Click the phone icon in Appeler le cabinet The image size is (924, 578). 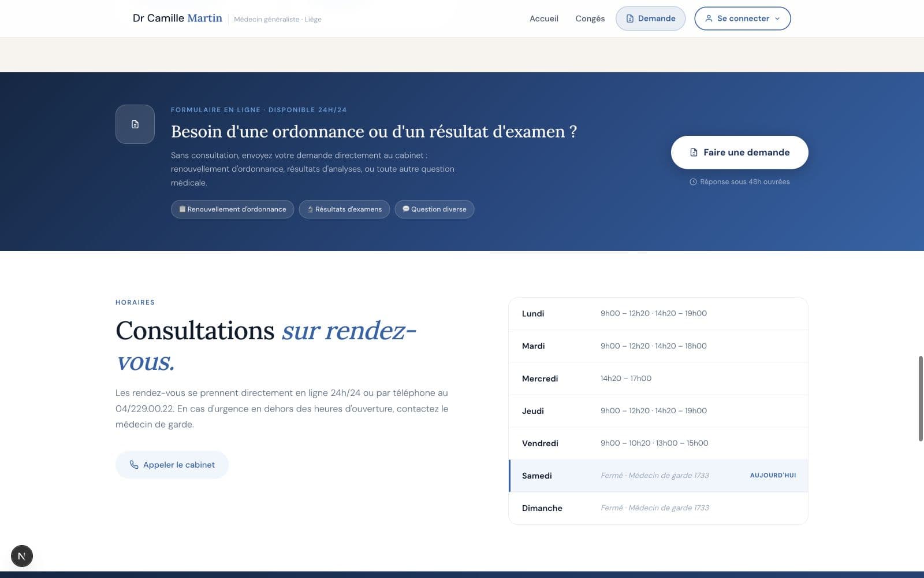134,465
